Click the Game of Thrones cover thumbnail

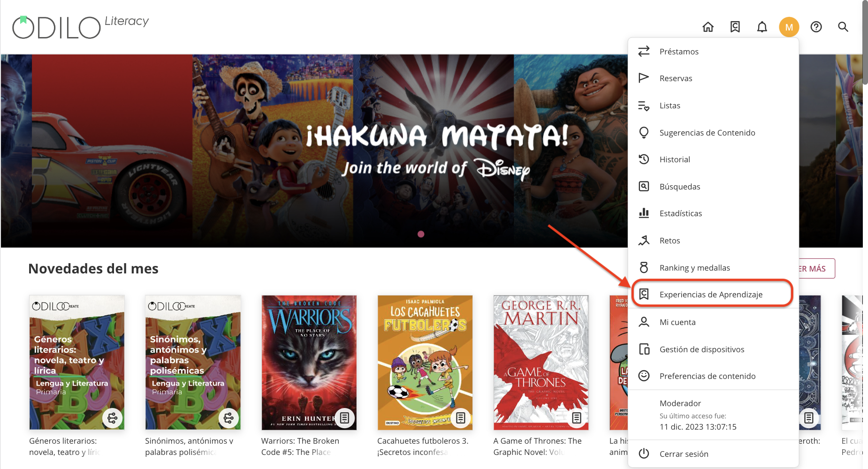tap(541, 363)
